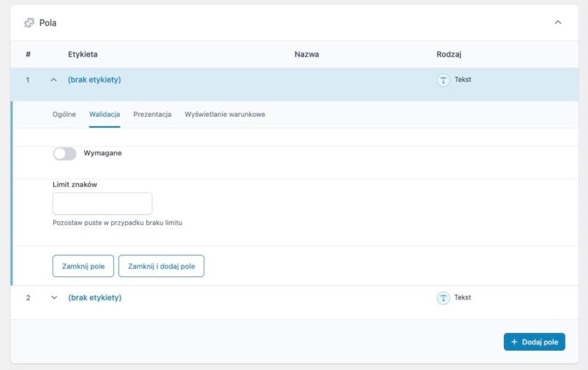Focus the Limit znaków input box

102,204
